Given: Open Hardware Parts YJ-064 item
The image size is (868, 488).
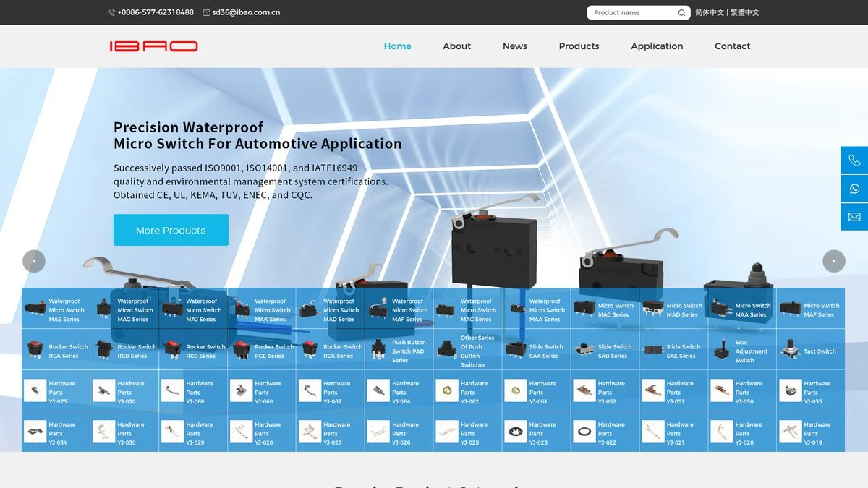Looking at the screenshot, I should pyautogui.click(x=399, y=391).
